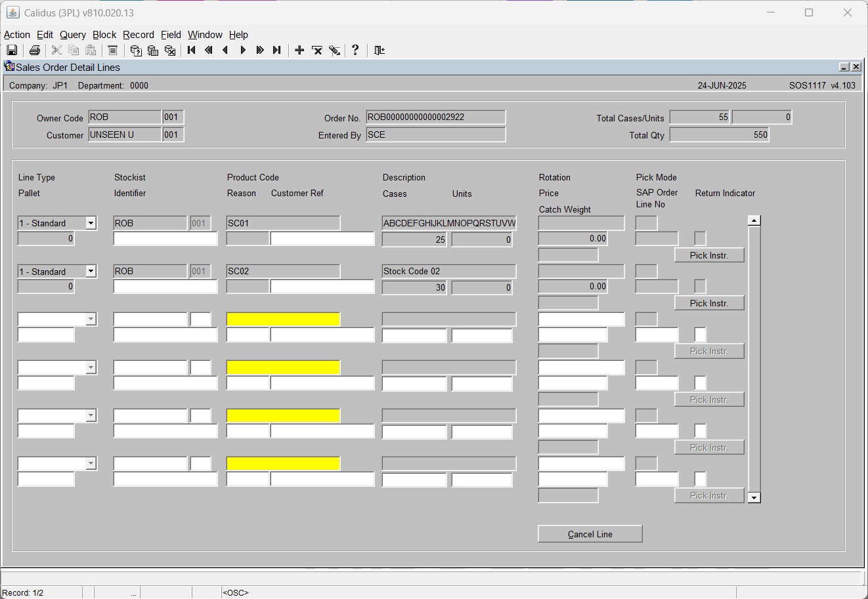This screenshot has height=599, width=868.
Task: Go to previous block double-arrow
Action: pos(209,51)
